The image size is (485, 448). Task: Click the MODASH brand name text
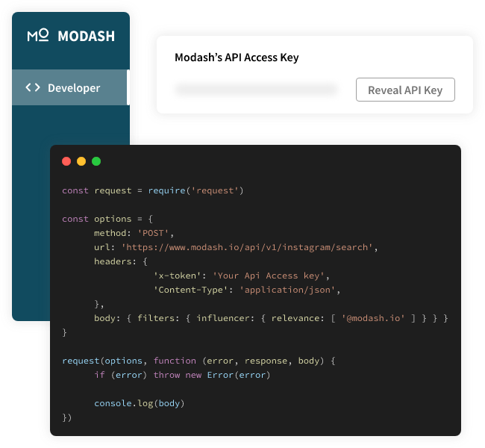[87, 37]
